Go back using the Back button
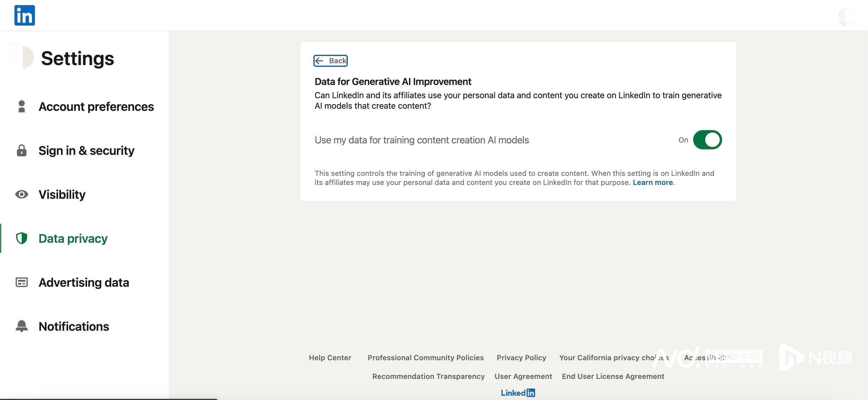 (331, 61)
